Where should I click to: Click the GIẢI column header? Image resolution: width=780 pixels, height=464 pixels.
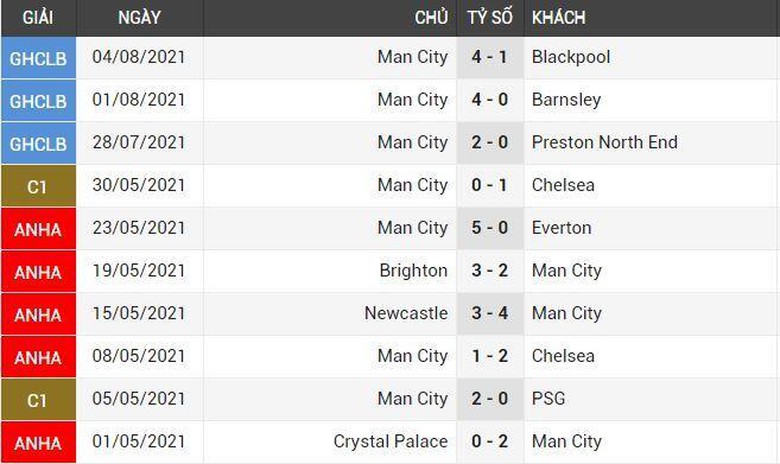click(x=38, y=18)
